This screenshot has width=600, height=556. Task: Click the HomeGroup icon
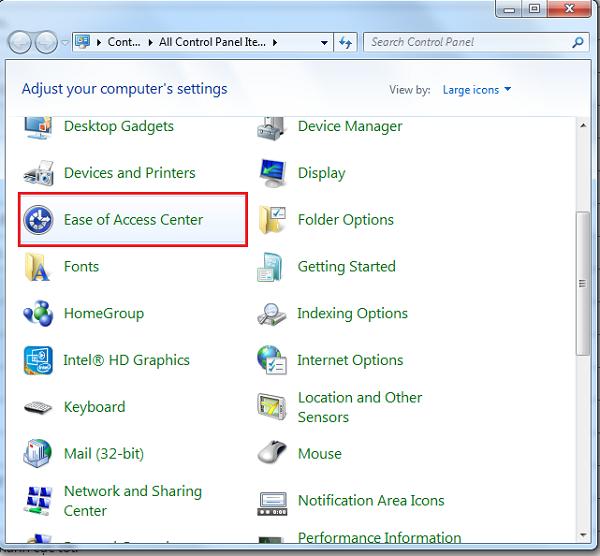coord(38,314)
